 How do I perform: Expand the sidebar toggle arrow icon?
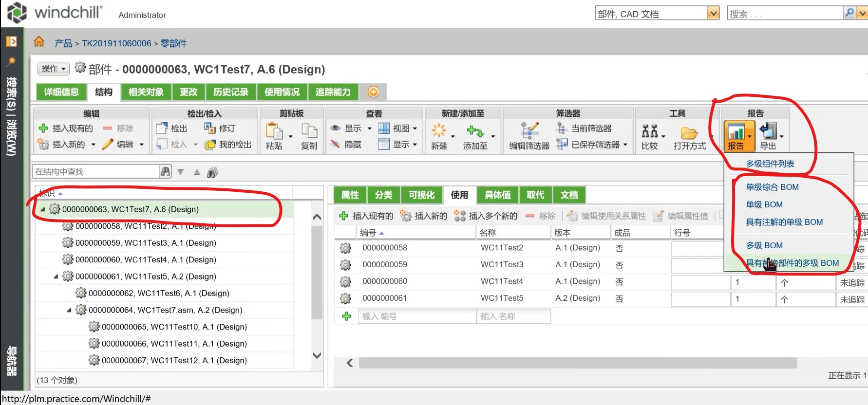pos(11,42)
